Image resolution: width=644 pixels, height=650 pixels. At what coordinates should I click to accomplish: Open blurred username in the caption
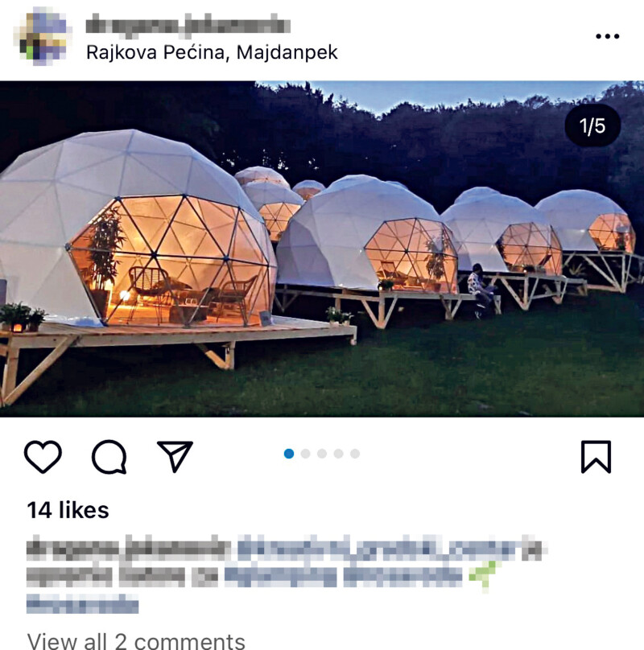pos(129,548)
